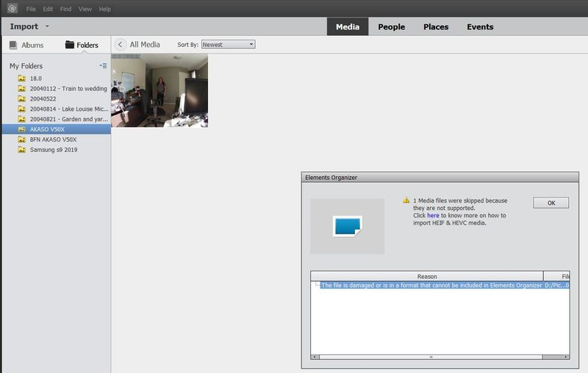Open the My Folders view options icon
Viewport: 588px width, 373px height.
[103, 66]
